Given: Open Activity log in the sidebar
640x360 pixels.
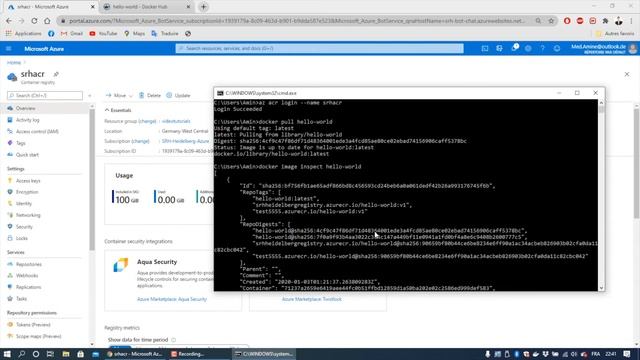Looking at the screenshot, I should [28, 120].
